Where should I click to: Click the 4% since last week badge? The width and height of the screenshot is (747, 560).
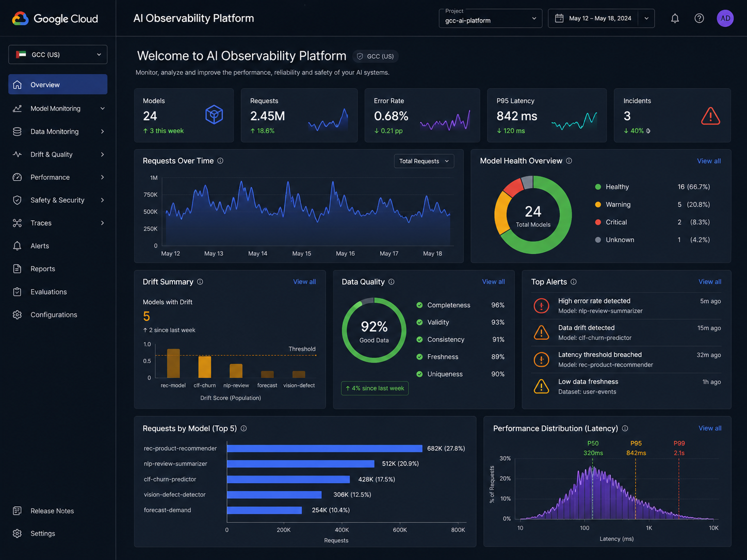[375, 388]
